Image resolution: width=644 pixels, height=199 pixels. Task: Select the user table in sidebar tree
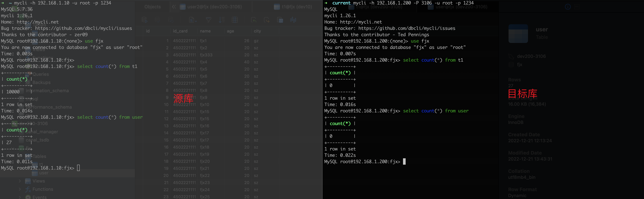tap(44, 173)
